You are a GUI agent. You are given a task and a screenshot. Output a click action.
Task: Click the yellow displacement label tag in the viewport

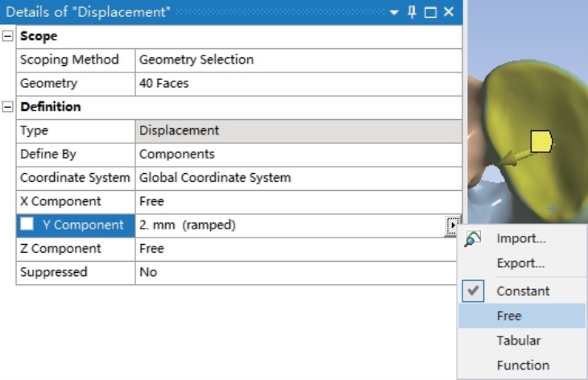pos(541,141)
